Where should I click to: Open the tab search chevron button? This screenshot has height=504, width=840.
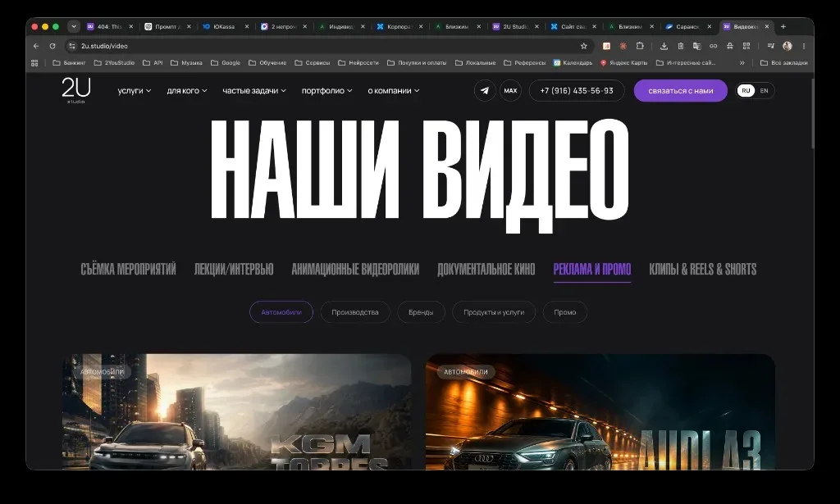point(74,26)
